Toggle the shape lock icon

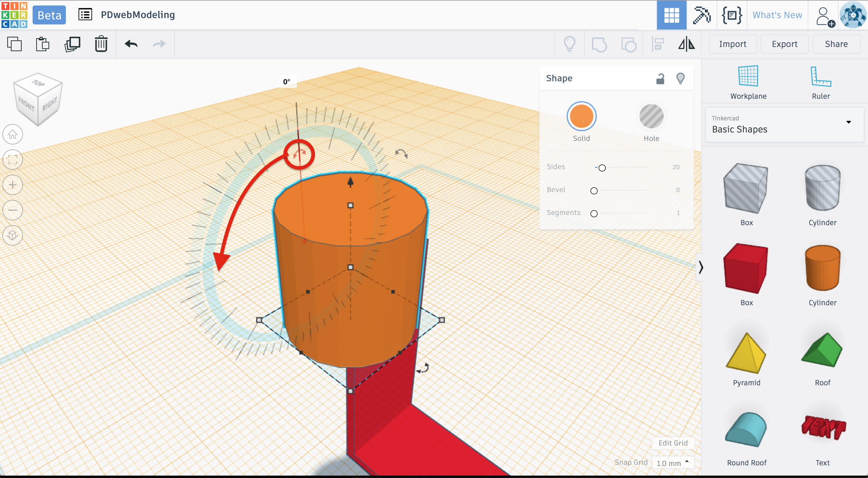point(660,79)
